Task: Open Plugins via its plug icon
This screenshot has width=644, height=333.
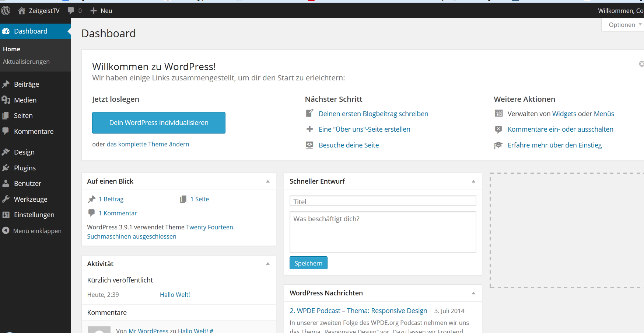Action: (6, 168)
